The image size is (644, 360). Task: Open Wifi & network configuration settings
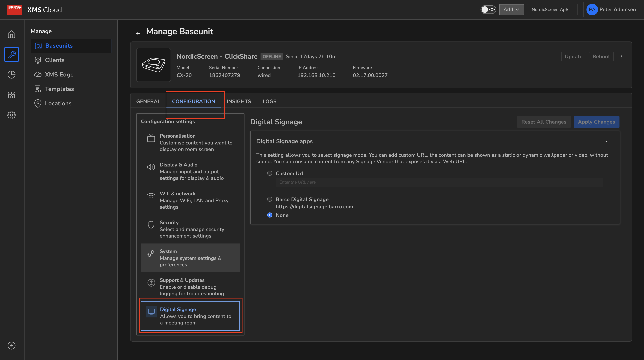coord(190,200)
